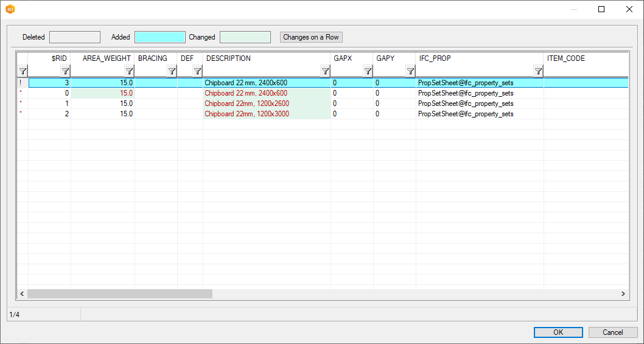Viewport: 644px width, 344px height.
Task: Open the IFC_PROP column filter icon
Action: [x=538, y=71]
